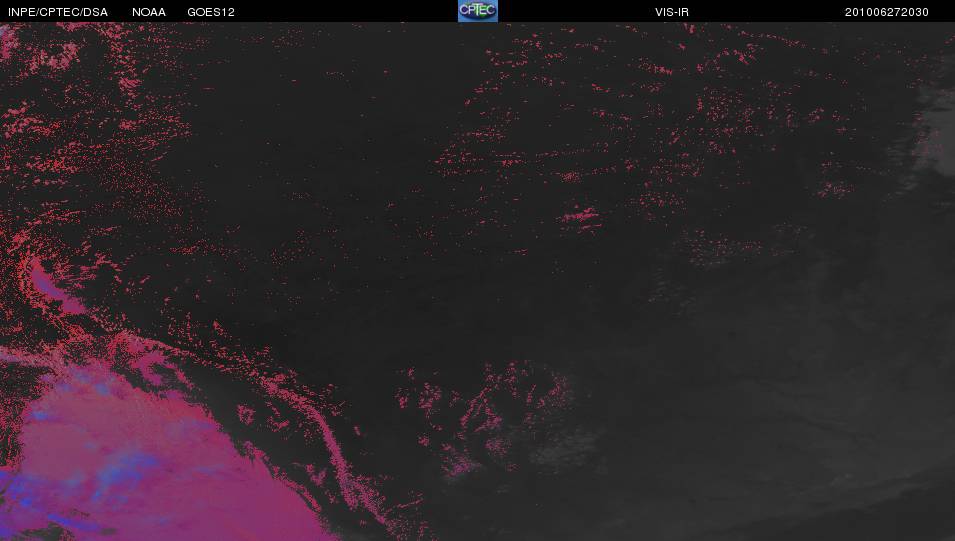Click the CPTEC logo icon
Viewport: 955px width, 541px height.
click(478, 11)
